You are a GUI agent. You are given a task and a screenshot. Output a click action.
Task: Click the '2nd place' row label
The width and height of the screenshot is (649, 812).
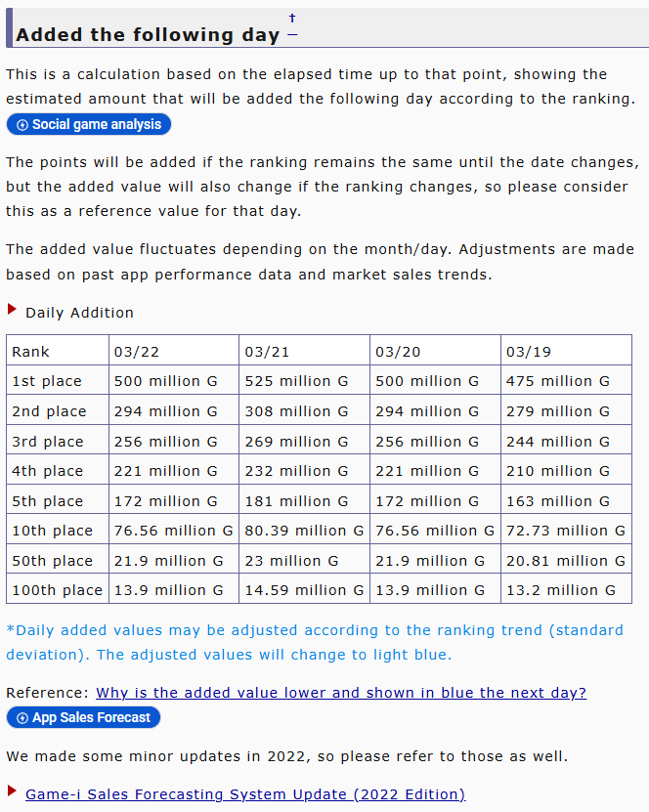[x=58, y=410]
